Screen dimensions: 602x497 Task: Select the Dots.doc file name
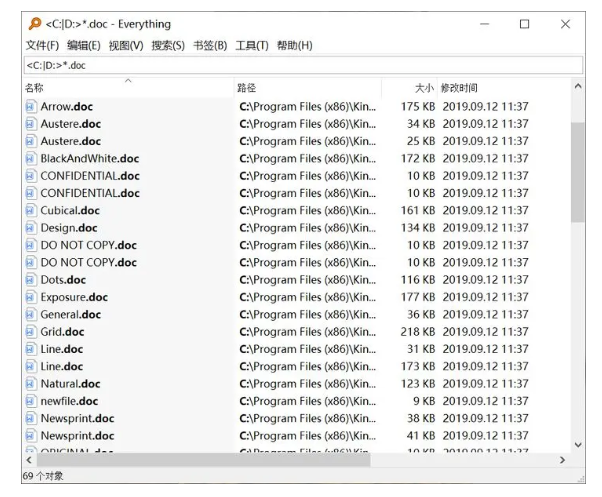point(63,280)
